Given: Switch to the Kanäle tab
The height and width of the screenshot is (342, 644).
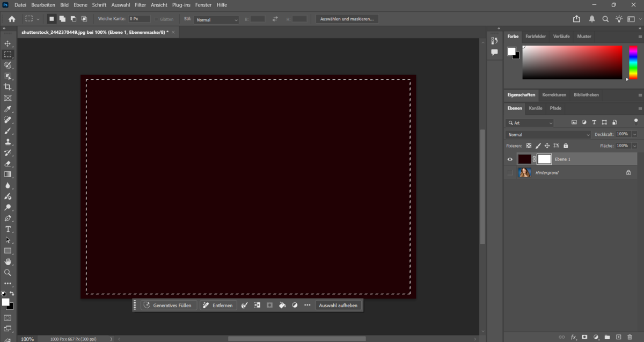Looking at the screenshot, I should point(535,108).
